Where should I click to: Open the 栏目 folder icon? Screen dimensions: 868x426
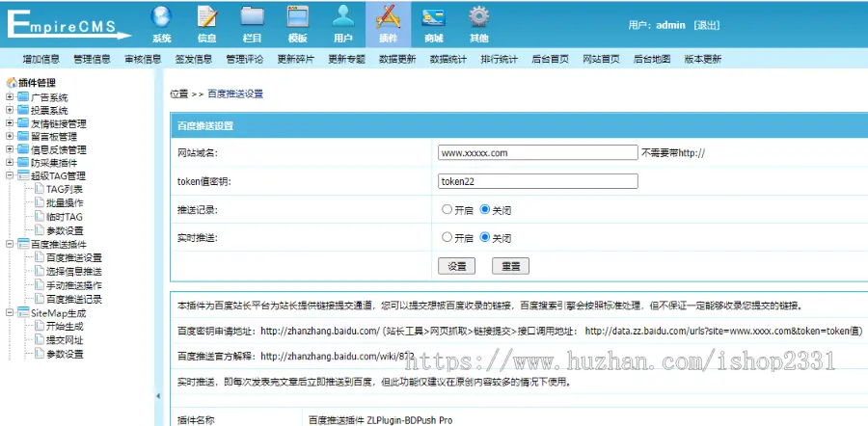(253, 17)
